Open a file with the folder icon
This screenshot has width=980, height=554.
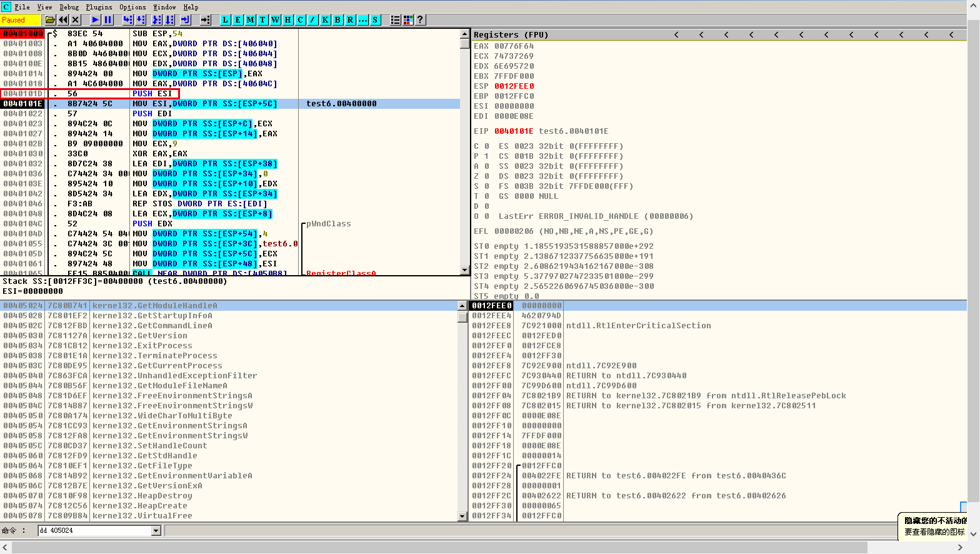tap(51, 20)
